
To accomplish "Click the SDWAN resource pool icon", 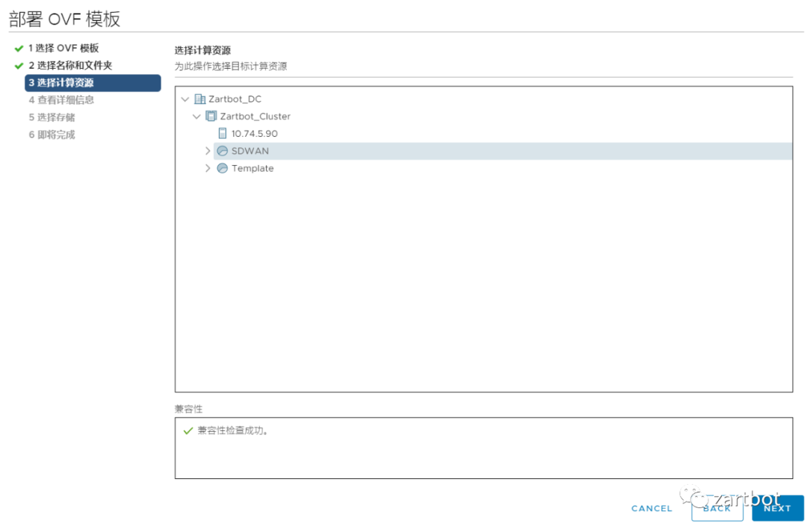I will 223,151.
